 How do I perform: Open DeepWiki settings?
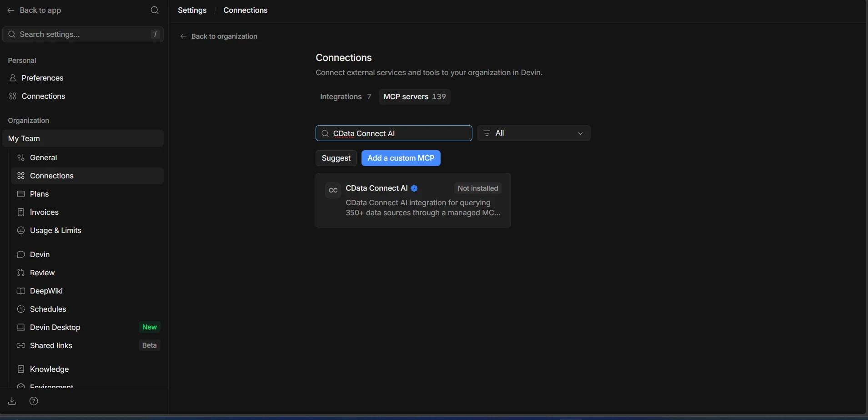pos(87,291)
